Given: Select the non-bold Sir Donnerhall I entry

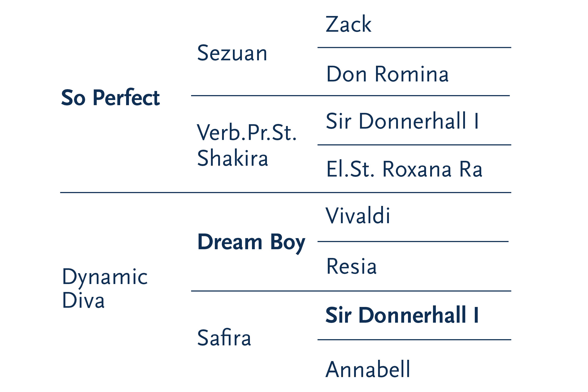Looking at the screenshot, I should (402, 121).
